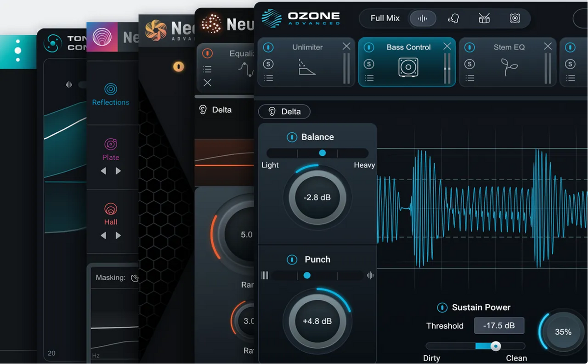Enable Delta monitoring in Ozone

coord(284,112)
